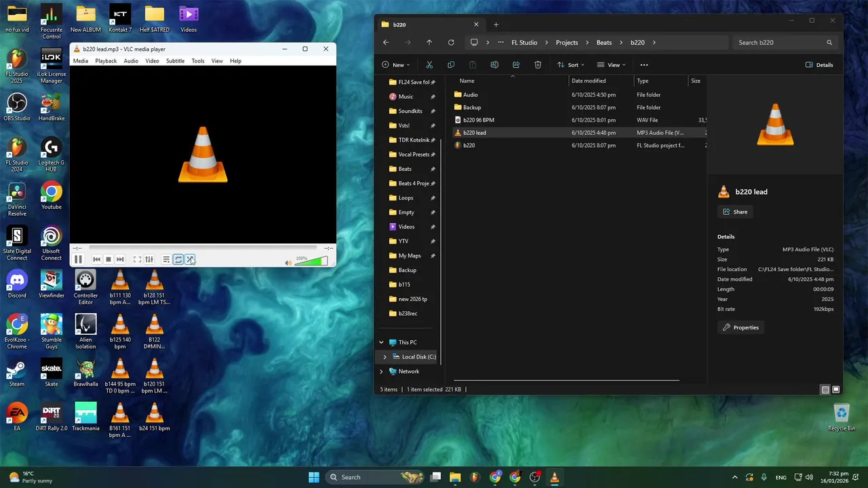868x488 pixels.
Task: Select b220 FL Studio project file
Action: pos(580,145)
